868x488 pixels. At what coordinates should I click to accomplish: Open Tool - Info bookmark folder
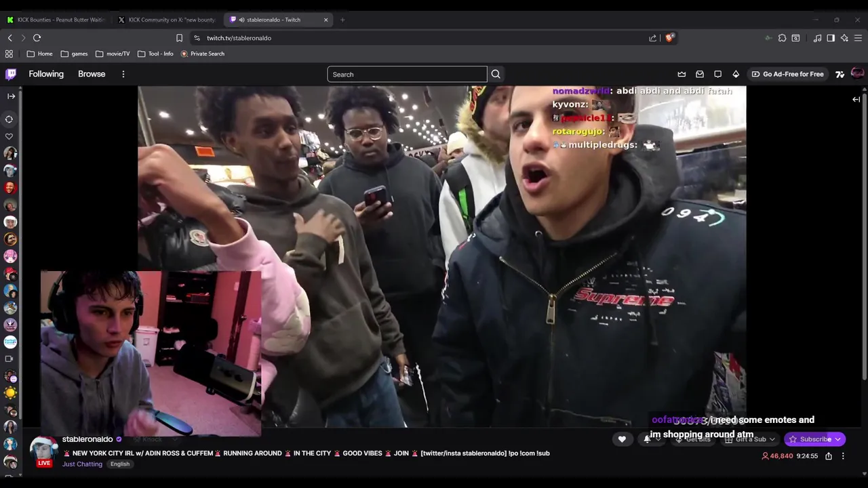point(155,54)
